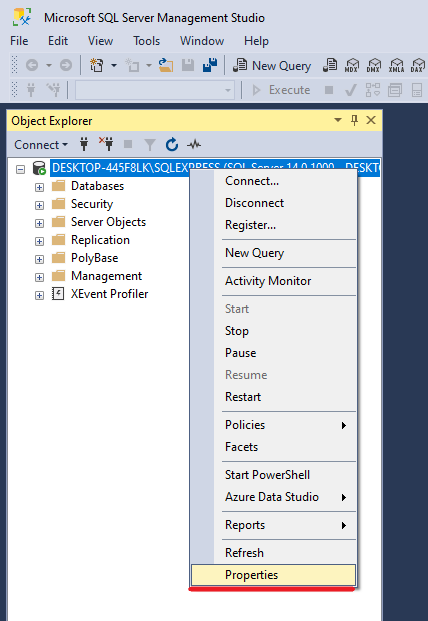Click the query toolbar Connect plug icon
Screen dimensions: 428x621
pos(31,90)
